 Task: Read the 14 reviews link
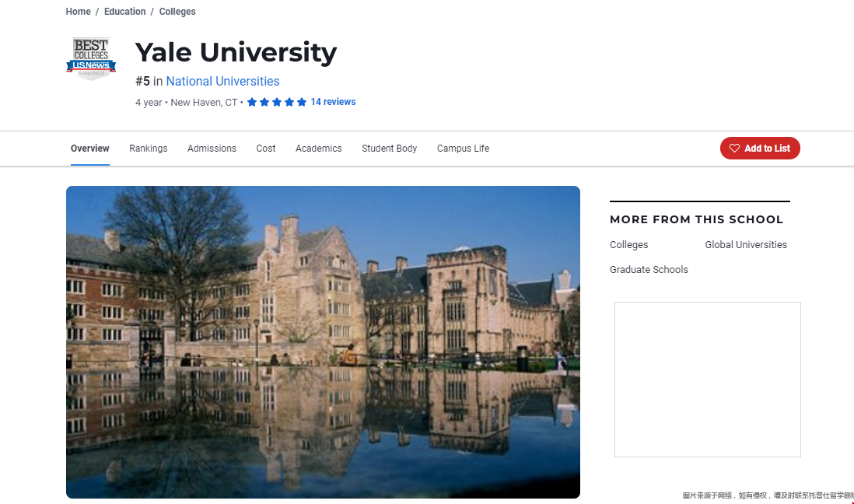pos(333,102)
